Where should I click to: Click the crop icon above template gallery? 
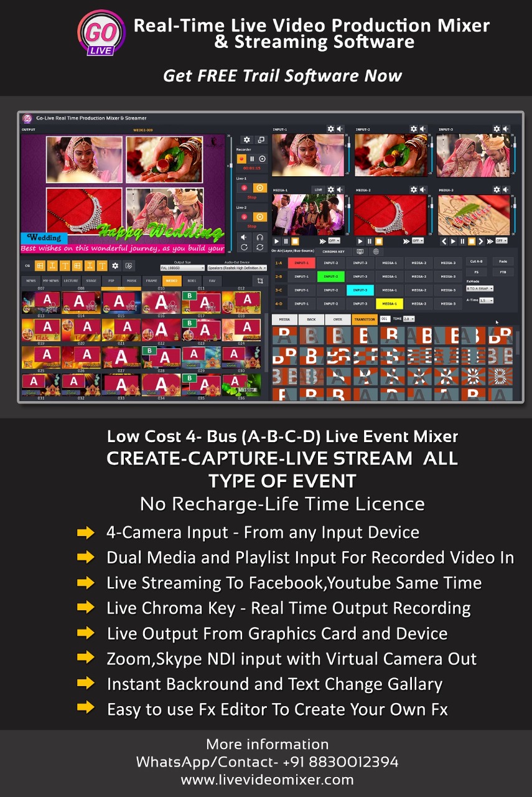[x=261, y=281]
